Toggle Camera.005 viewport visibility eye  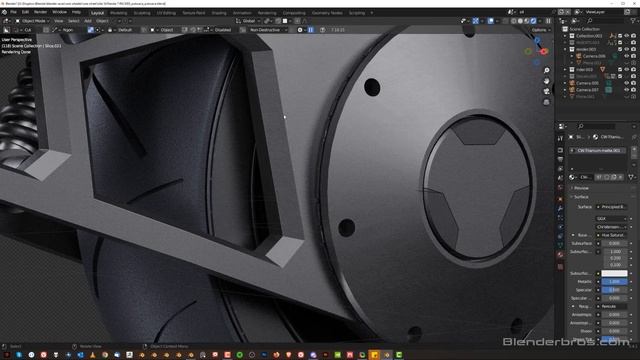click(627, 83)
